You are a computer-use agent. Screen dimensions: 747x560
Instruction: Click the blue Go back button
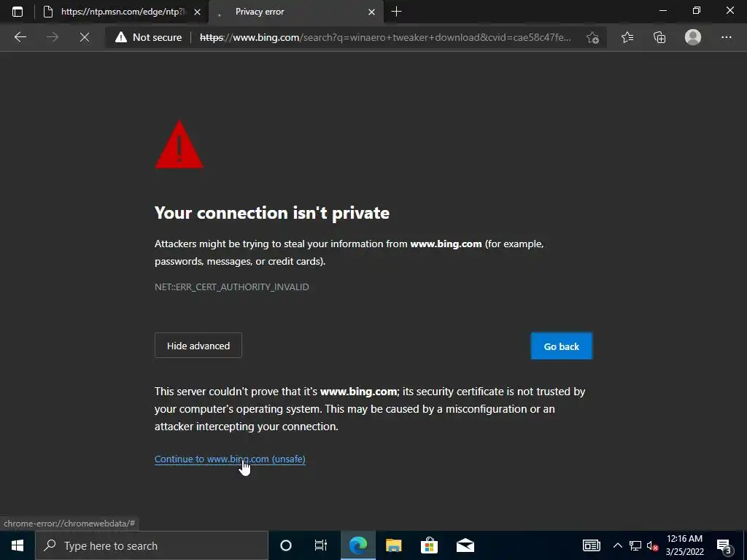tap(562, 346)
